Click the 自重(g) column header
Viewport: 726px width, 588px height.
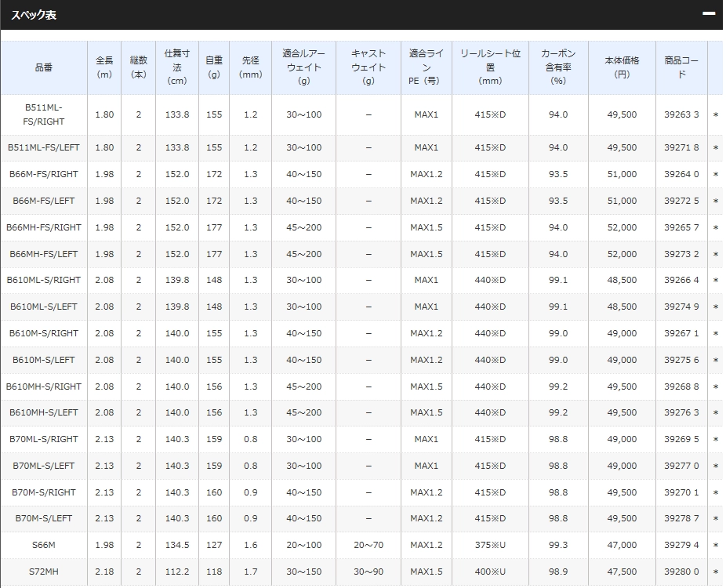click(x=214, y=67)
